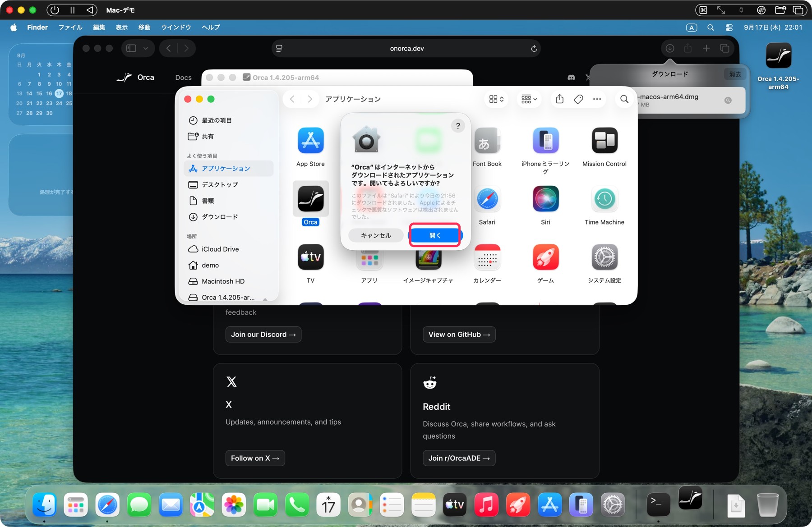The image size is (812, 527).
Task: Click Follow on X link
Action: (255, 458)
